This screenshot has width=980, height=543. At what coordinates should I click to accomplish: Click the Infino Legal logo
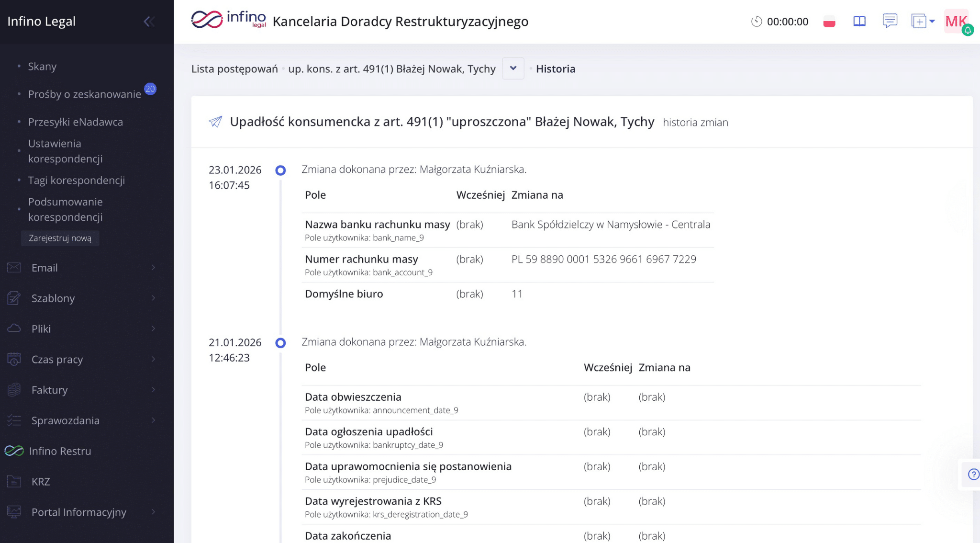pyautogui.click(x=229, y=20)
